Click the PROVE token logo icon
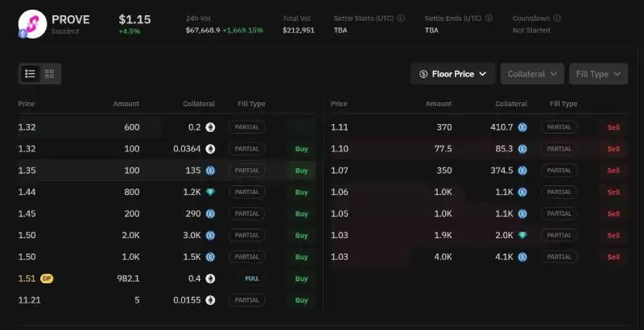The width and height of the screenshot is (644, 330). pyautogui.click(x=32, y=24)
